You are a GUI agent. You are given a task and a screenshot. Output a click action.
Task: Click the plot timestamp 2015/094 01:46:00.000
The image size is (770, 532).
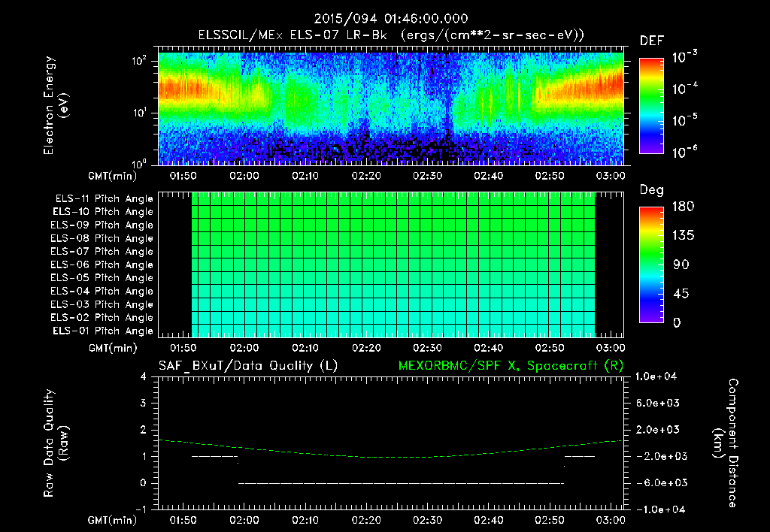[390, 19]
